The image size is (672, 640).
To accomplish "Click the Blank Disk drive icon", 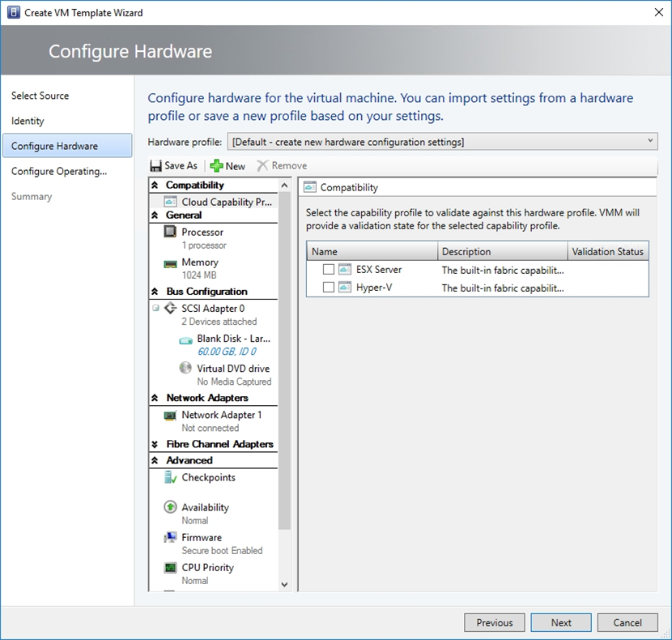I will [x=185, y=339].
